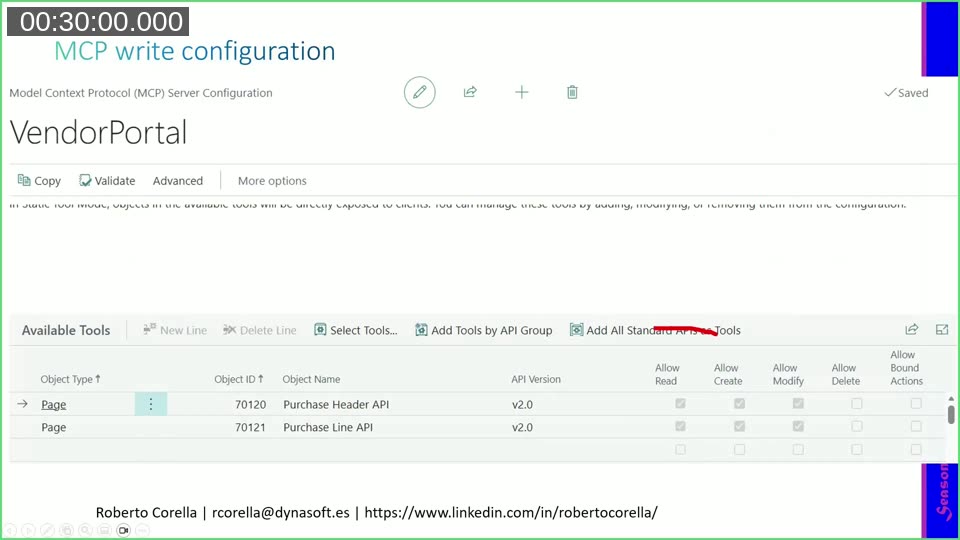Toggle Allow Bound Actions for Purchase Header API

pos(916,403)
